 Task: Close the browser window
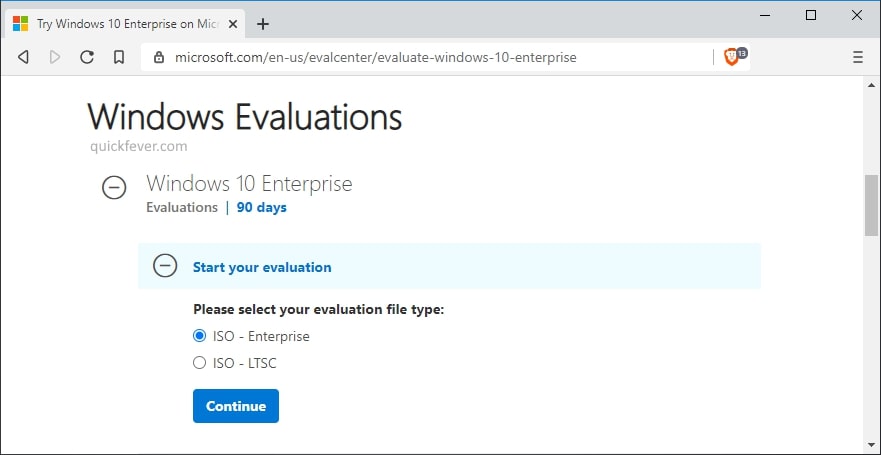pyautogui.click(x=857, y=16)
